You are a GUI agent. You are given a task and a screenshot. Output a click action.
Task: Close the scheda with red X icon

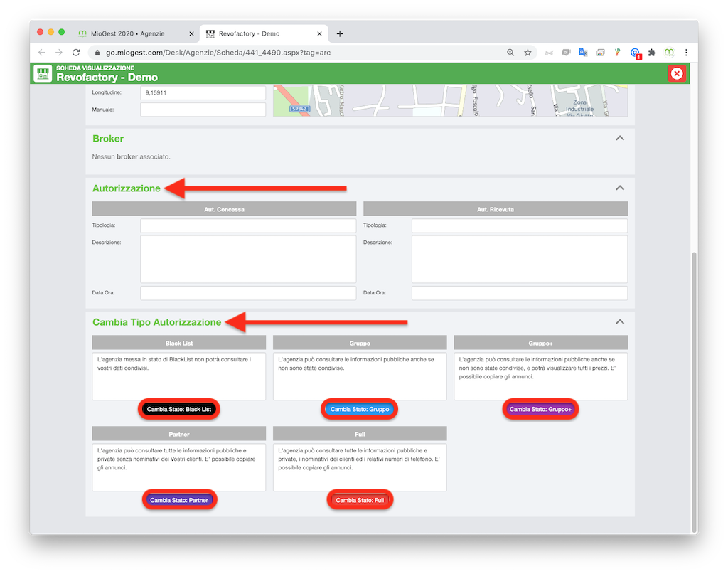pos(677,73)
